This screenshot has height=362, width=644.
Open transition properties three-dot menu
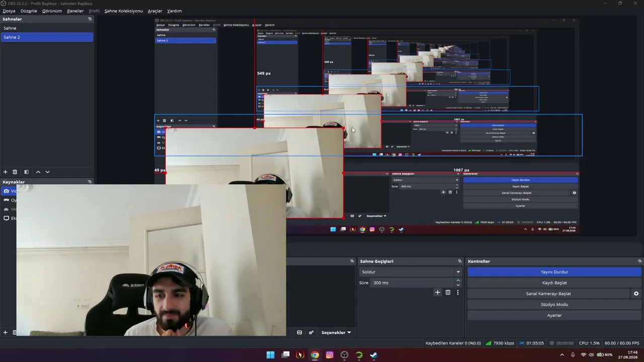[x=458, y=292]
